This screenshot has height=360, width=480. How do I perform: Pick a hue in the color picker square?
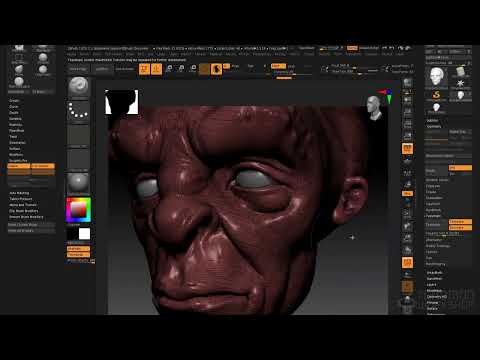78,210
